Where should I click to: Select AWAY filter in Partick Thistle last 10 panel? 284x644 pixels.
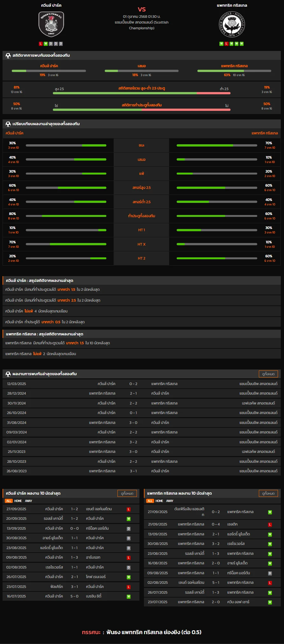point(170,501)
